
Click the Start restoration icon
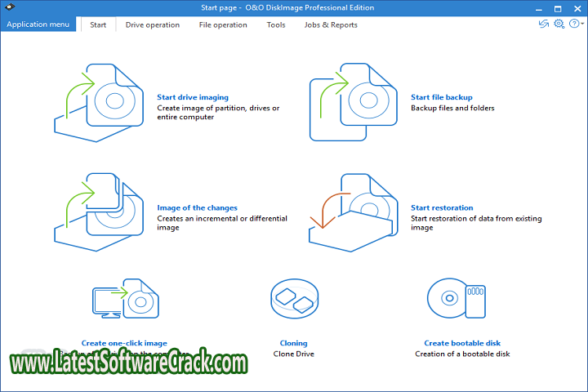pos(354,212)
